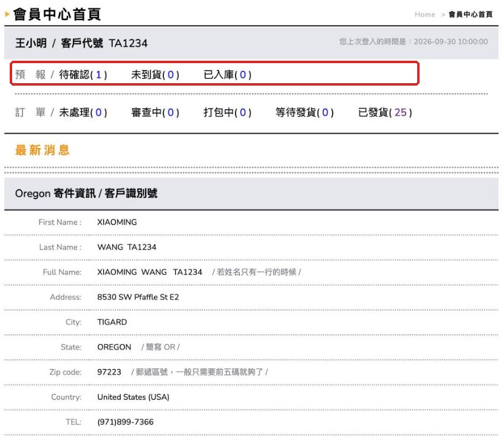Click the last login time text
The width and height of the screenshot is (504, 442).
(x=414, y=41)
